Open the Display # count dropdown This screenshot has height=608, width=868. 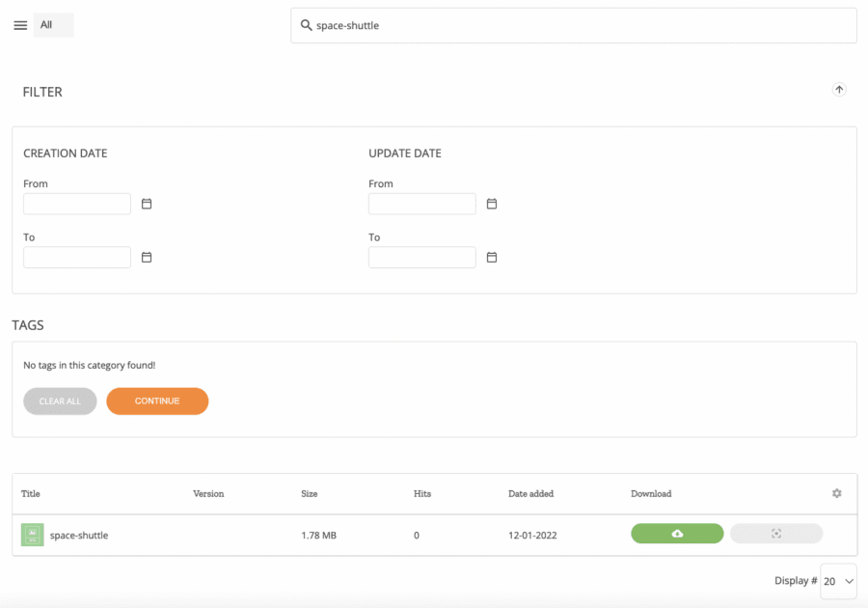click(x=838, y=581)
